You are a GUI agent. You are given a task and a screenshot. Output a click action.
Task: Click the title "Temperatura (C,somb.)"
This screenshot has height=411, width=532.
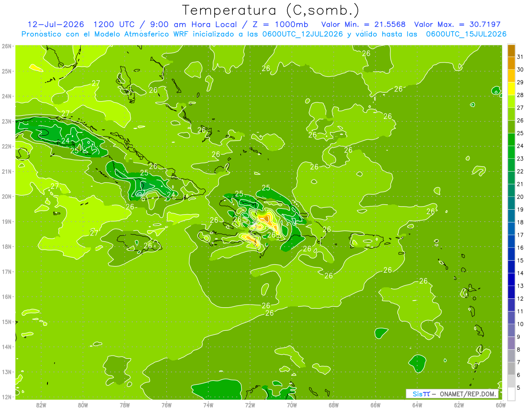[271, 11]
